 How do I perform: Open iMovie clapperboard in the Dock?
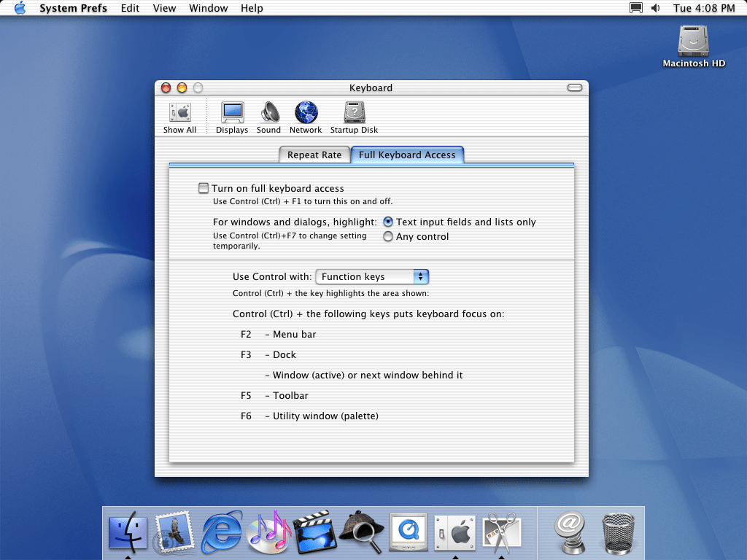coord(315,532)
